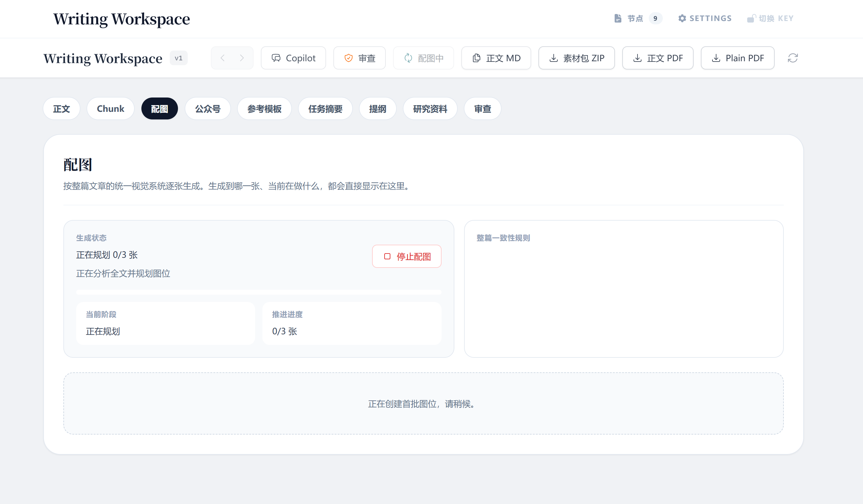
Task: Stop generation with 停止配图 button
Action: (x=407, y=257)
